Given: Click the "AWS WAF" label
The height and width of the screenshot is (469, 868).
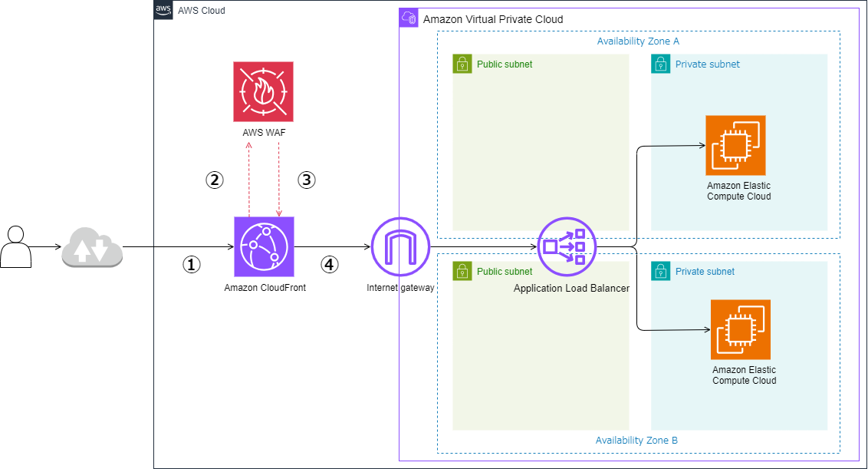Looking at the screenshot, I should coord(264,133).
